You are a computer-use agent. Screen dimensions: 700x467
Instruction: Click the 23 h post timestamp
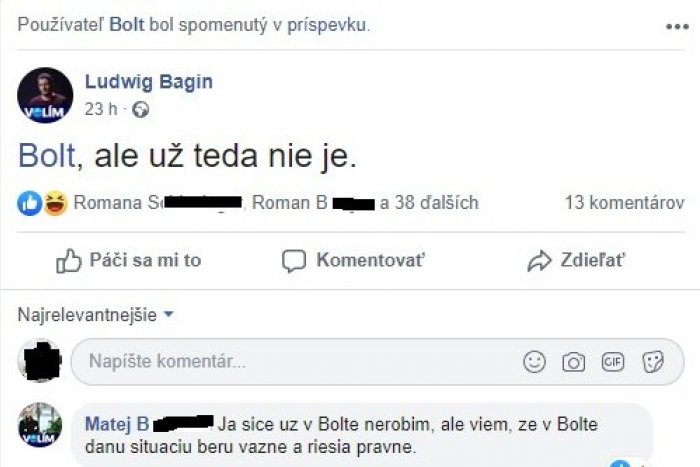pos(101,109)
